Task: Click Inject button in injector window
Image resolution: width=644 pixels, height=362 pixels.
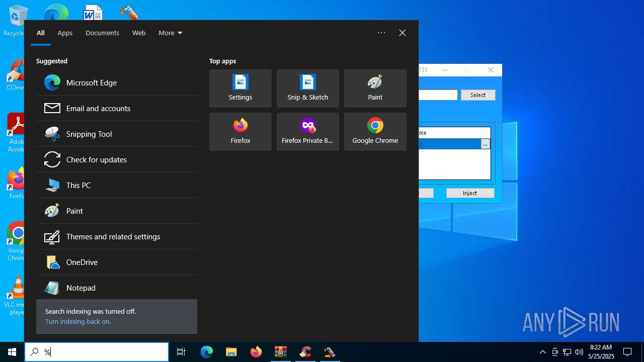Action: pyautogui.click(x=470, y=193)
